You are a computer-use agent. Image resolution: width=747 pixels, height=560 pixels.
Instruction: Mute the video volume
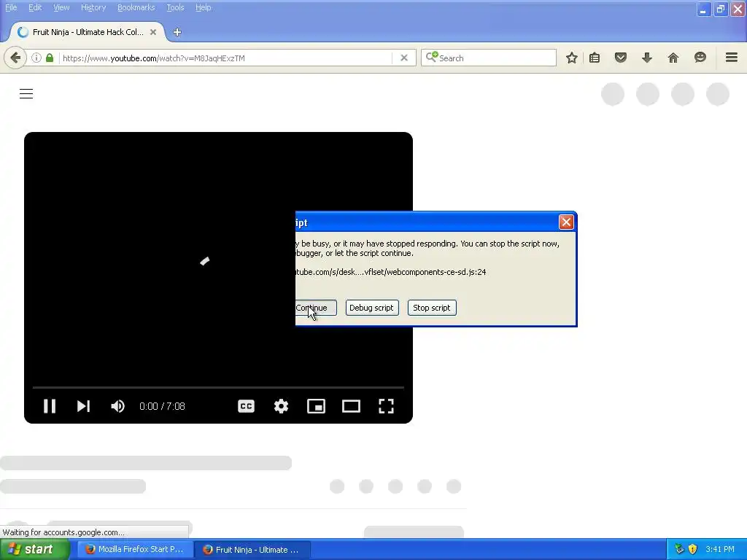tap(117, 406)
